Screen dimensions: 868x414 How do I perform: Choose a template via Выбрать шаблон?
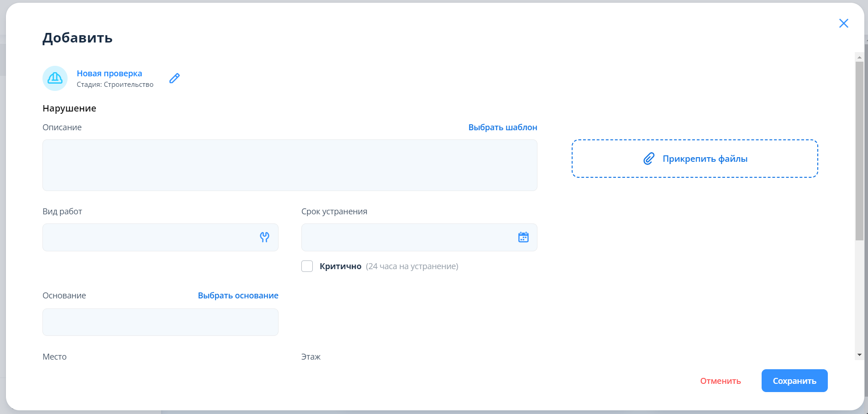click(502, 127)
